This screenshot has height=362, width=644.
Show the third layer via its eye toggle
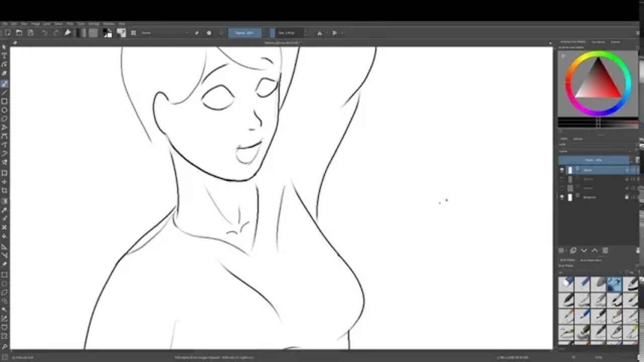562,188
